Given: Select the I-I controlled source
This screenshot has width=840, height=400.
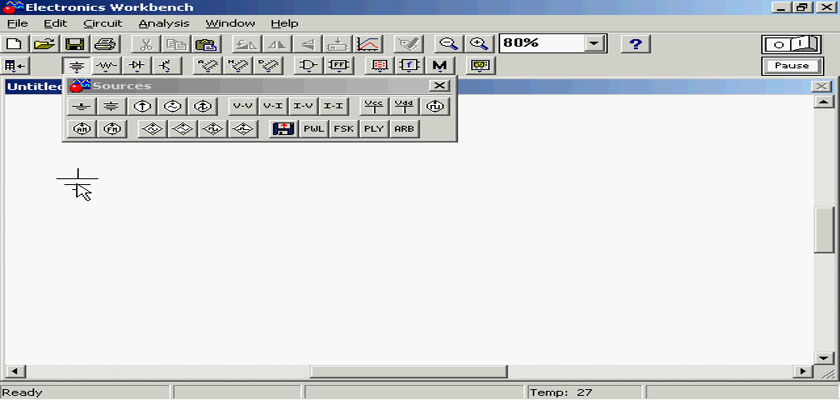Looking at the screenshot, I should 334,107.
